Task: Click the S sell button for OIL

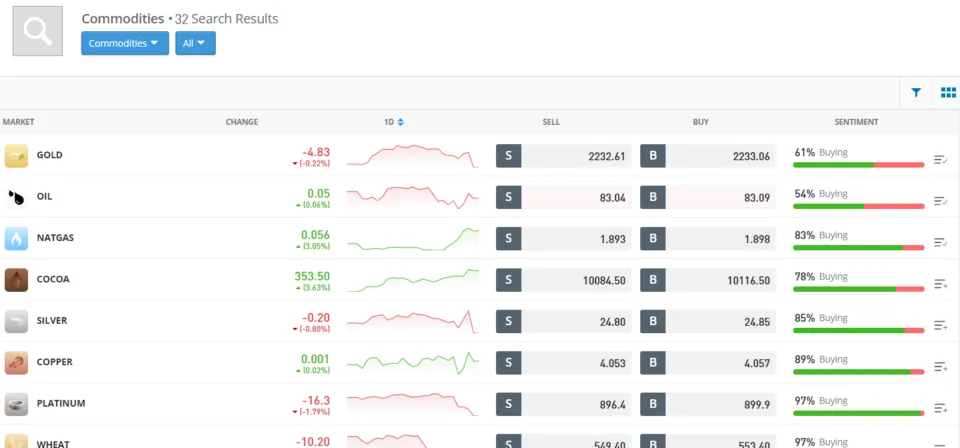Action: 508,198
